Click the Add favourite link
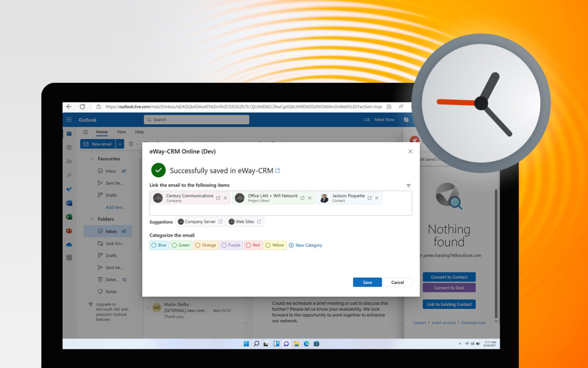This screenshot has width=588, height=368. point(114,207)
